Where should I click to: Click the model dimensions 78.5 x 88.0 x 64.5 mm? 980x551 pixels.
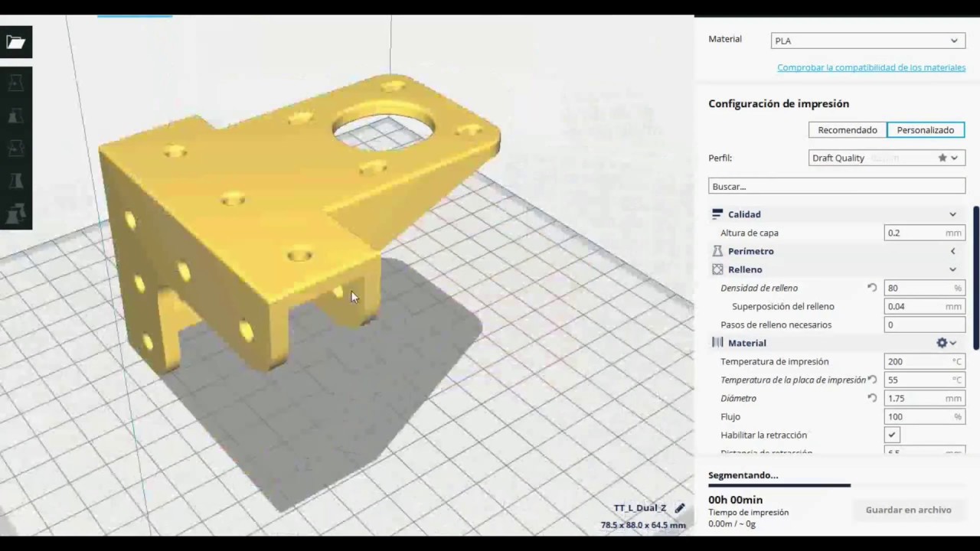tap(643, 525)
